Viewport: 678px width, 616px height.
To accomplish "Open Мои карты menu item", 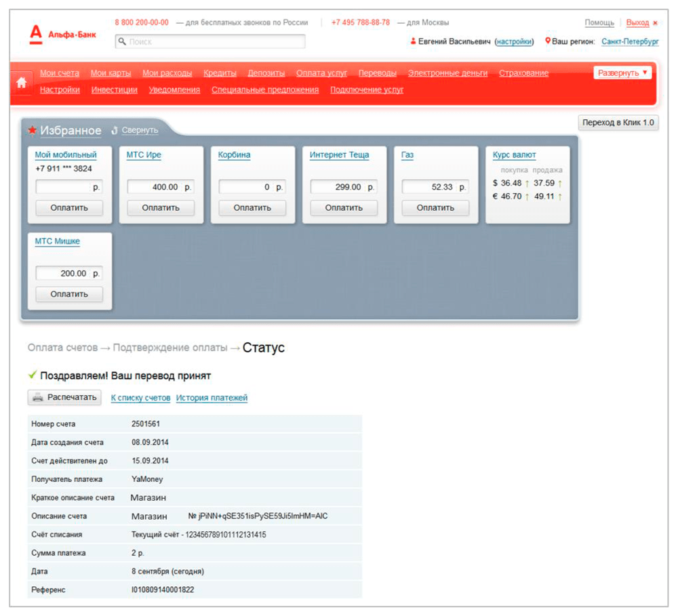I will coord(111,73).
